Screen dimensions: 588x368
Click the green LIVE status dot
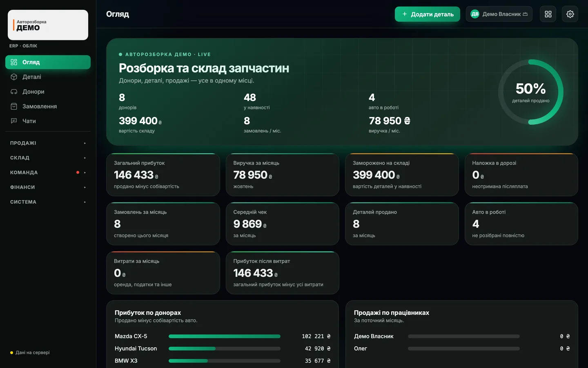click(x=120, y=54)
